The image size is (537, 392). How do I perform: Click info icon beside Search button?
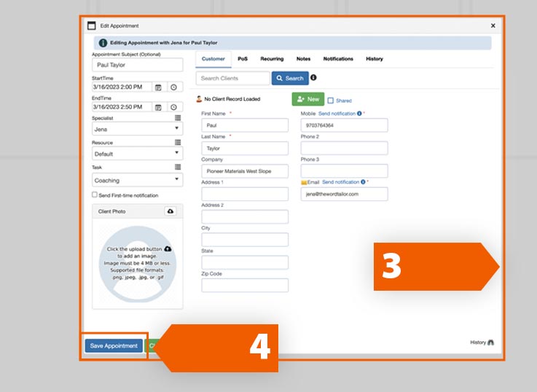pyautogui.click(x=313, y=77)
